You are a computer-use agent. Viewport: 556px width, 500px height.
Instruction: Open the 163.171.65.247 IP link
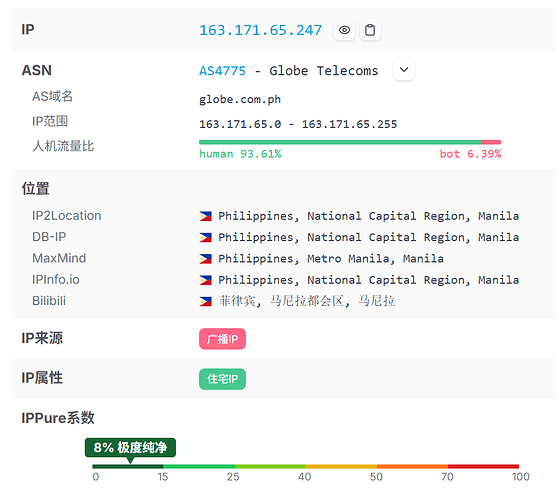click(x=260, y=30)
